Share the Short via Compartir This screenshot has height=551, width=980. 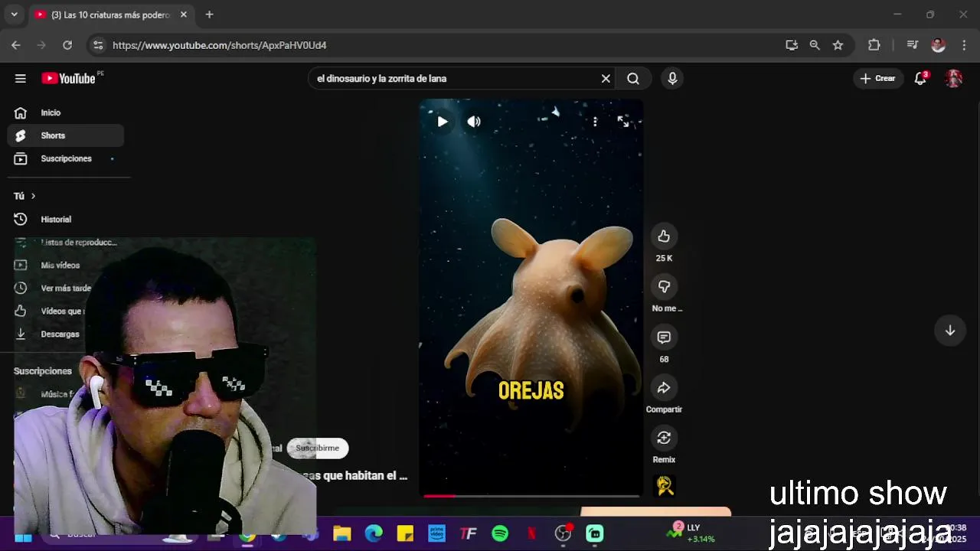(664, 388)
